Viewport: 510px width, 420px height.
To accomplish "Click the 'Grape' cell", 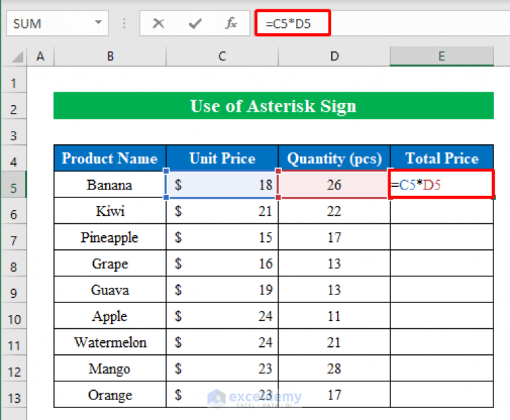I will (110, 264).
